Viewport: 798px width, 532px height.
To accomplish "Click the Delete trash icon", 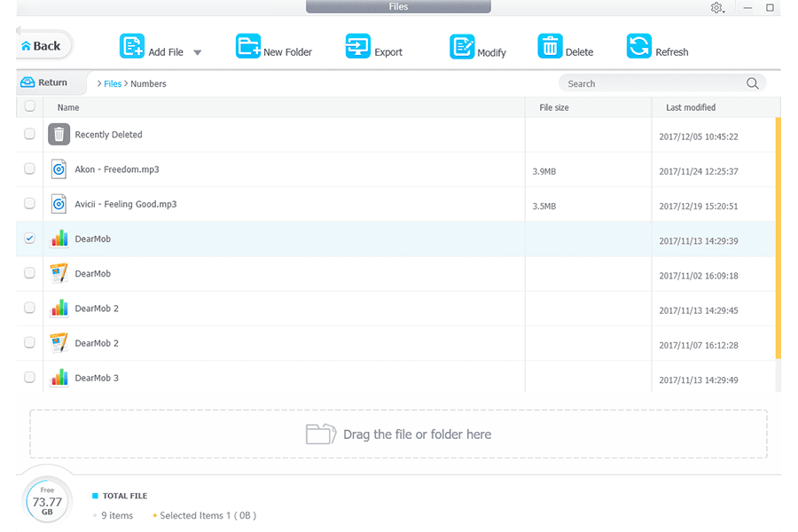I will tap(550, 46).
